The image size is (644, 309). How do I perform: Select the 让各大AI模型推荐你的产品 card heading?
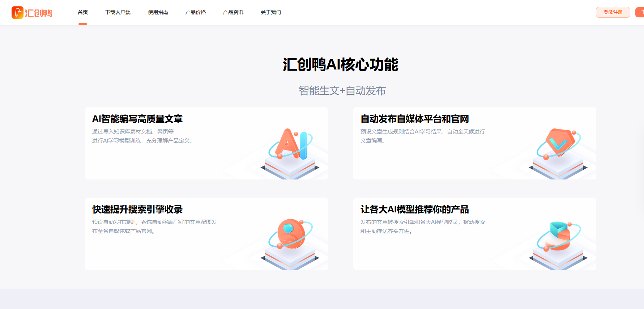(x=415, y=209)
